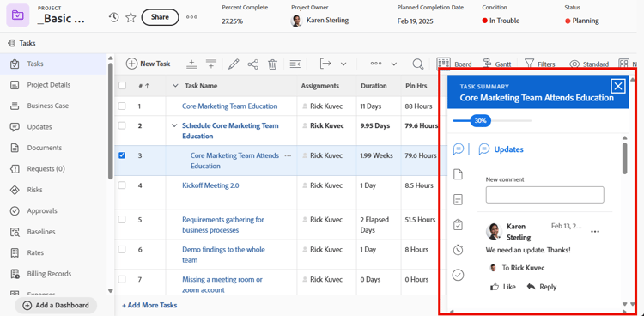Click the left sidebar vertical scrollbar

110,121
